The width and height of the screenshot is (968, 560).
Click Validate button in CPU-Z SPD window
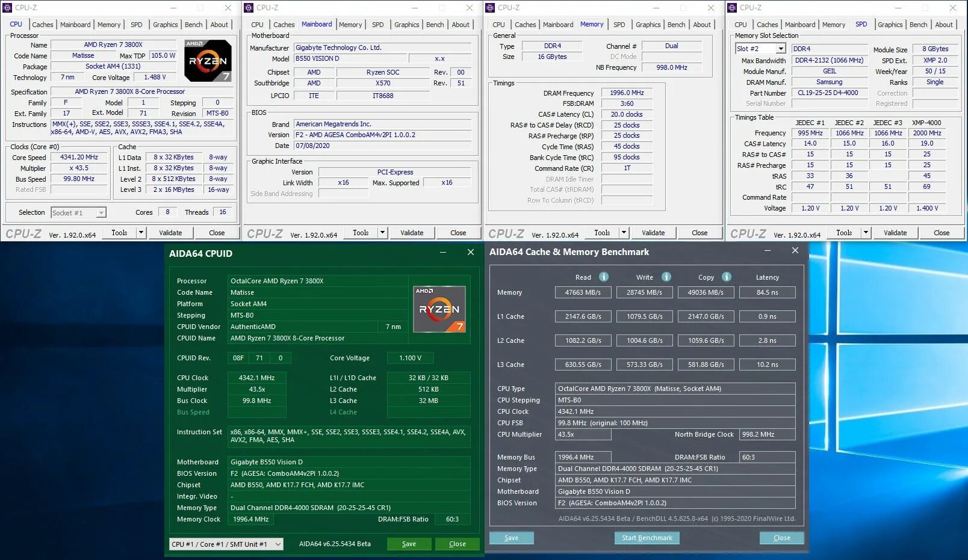(895, 233)
